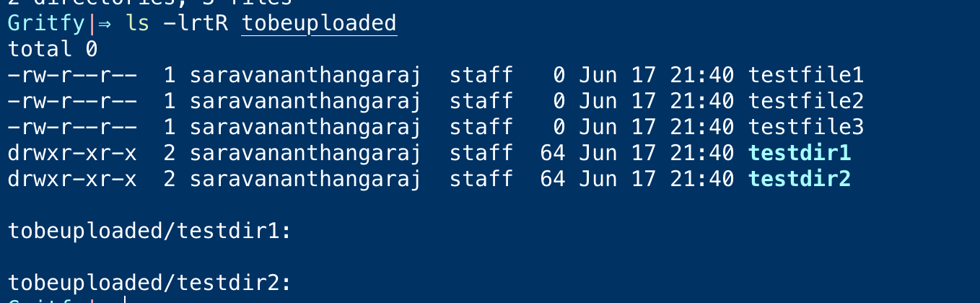The height and width of the screenshot is (303, 980).
Task: Click the 'total 0' output line
Action: [x=53, y=49]
